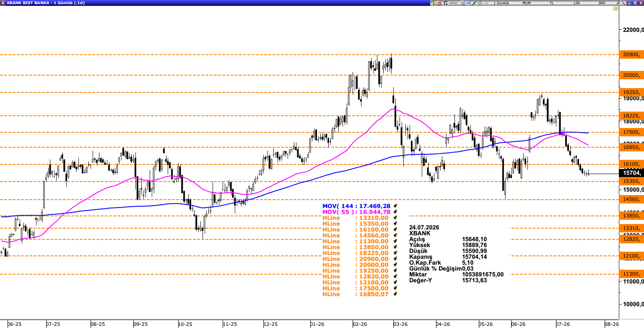Toggle the MOV 55 indicator checkmark
Viewport: 644px width, 328px height.
click(395, 212)
